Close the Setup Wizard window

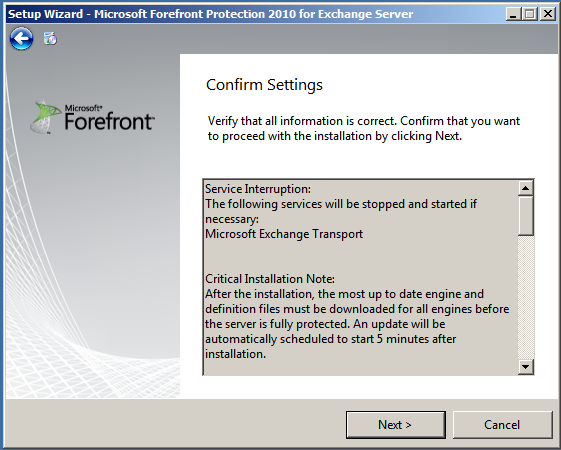click(x=547, y=14)
